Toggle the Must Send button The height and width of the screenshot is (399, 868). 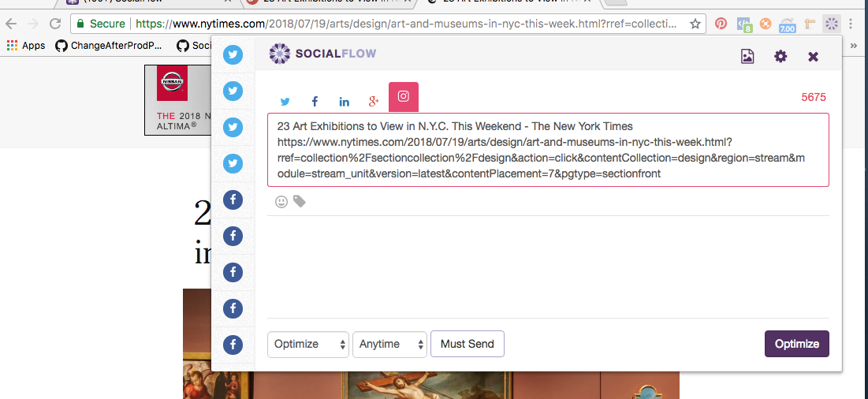pos(468,345)
